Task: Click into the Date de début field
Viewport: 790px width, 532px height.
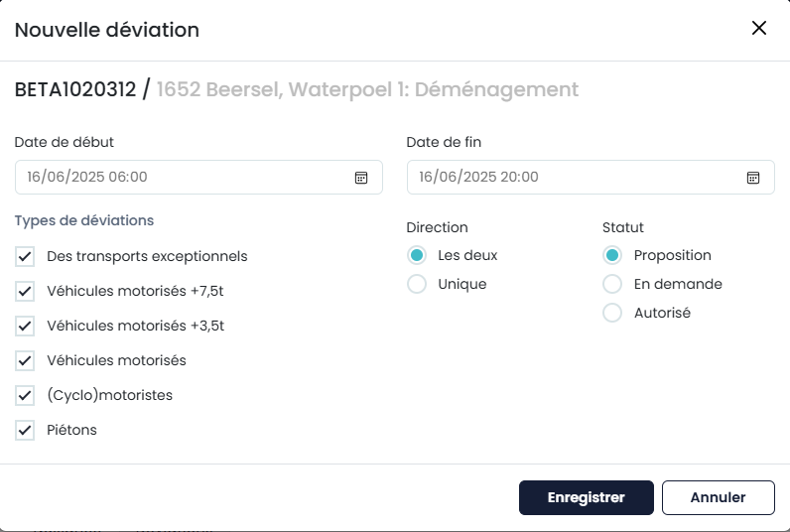Action: [199, 178]
